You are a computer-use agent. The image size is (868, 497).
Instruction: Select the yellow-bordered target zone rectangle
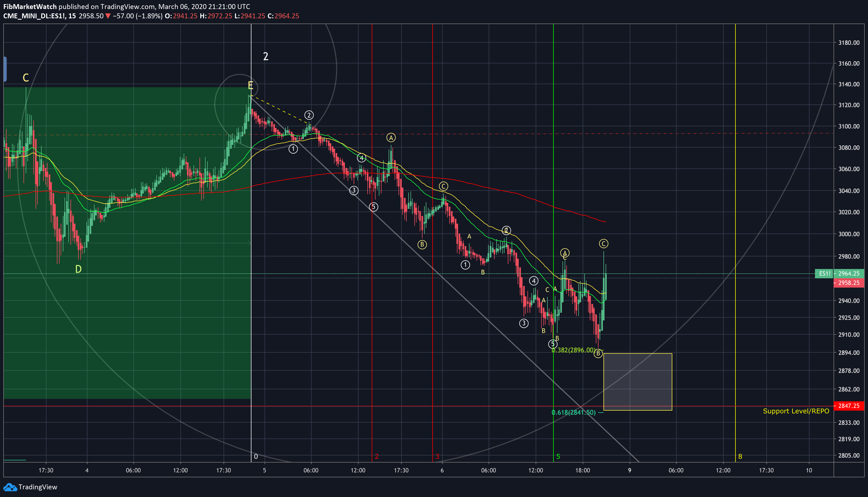click(638, 382)
